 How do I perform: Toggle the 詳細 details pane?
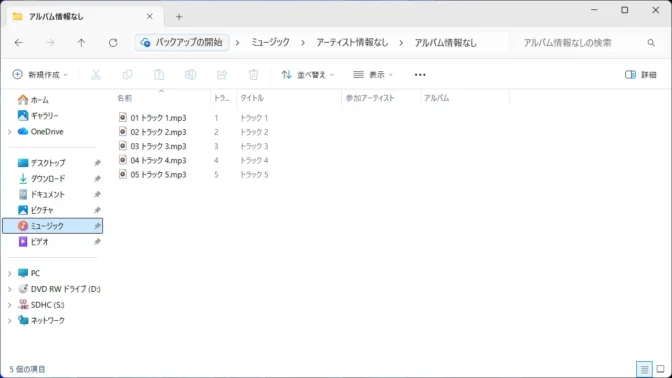(x=641, y=75)
